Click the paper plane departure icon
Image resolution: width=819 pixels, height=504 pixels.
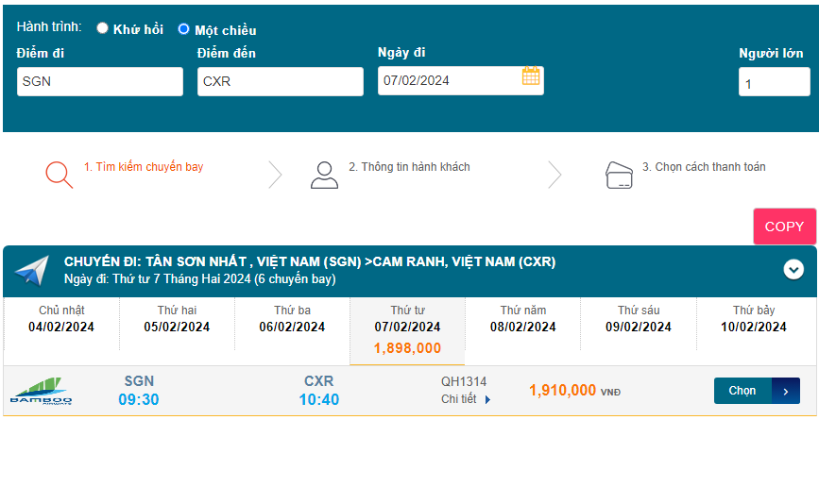point(31,270)
